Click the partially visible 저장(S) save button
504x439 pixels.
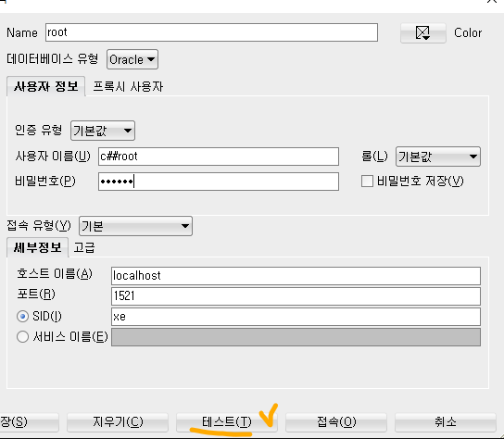click(29, 422)
